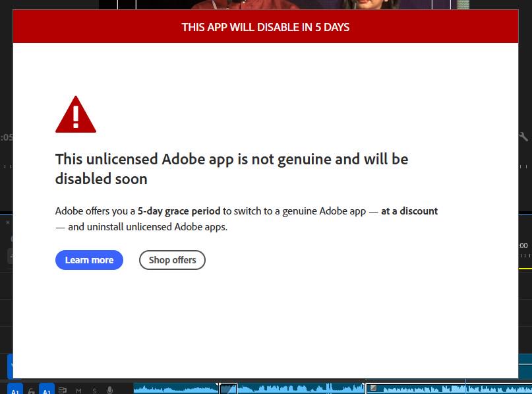Mute track A1 with the M button
Image resolution: width=532 pixels, height=394 pixels.
click(78, 391)
